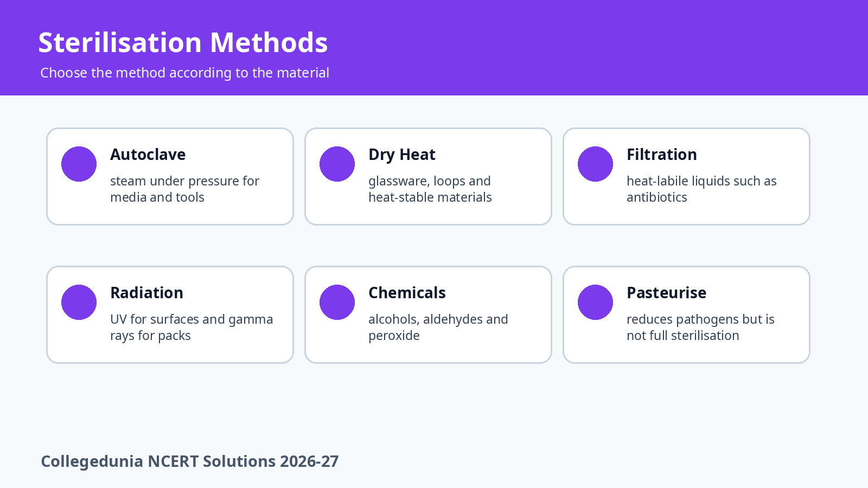Click the 'Sterilisation Methods' slide title
The height and width of the screenshot is (488, 868).
[183, 42]
